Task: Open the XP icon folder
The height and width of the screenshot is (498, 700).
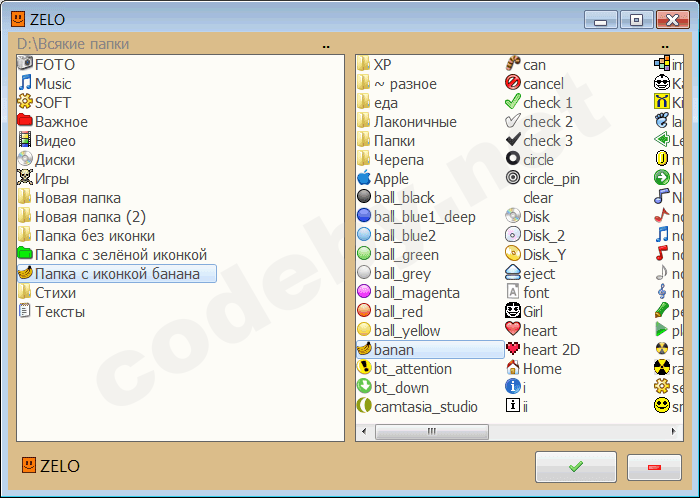Action: coord(375,64)
